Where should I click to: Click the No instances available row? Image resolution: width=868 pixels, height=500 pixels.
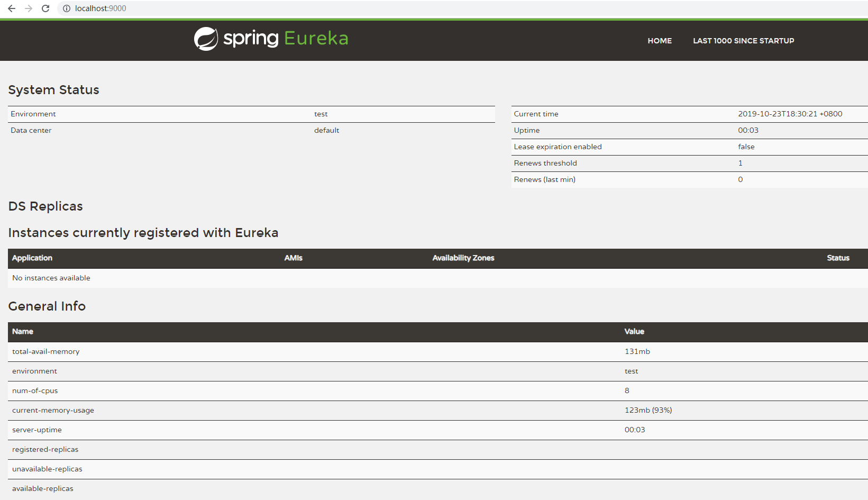(x=437, y=278)
